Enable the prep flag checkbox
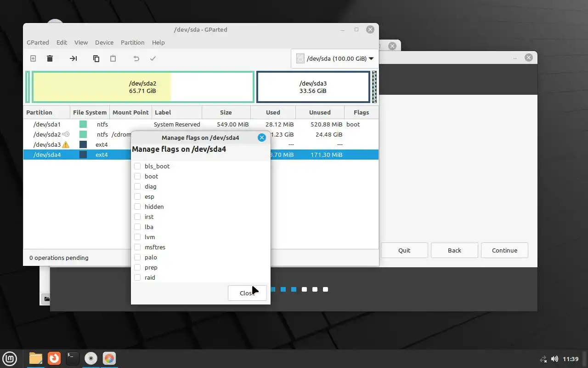The image size is (588, 368). pos(137,267)
